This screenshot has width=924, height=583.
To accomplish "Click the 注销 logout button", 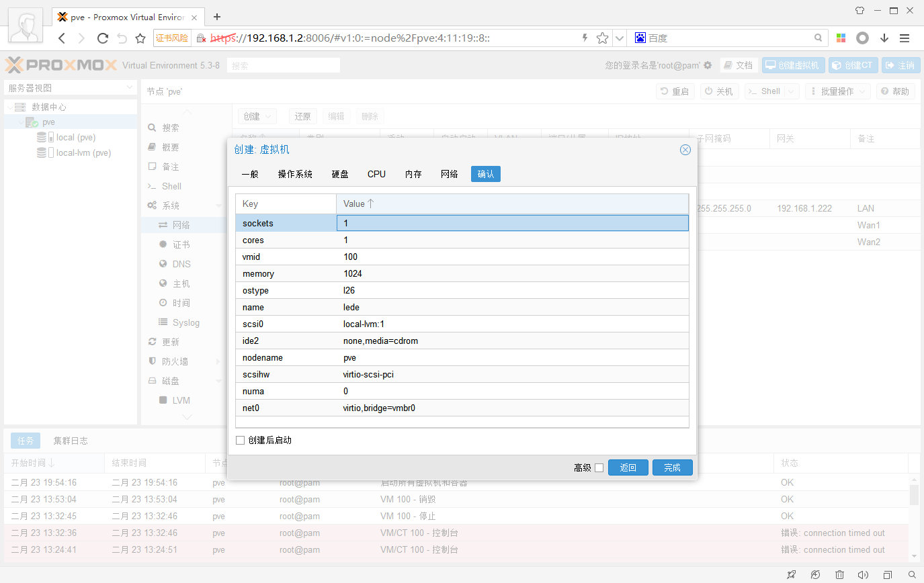I will tap(900, 65).
